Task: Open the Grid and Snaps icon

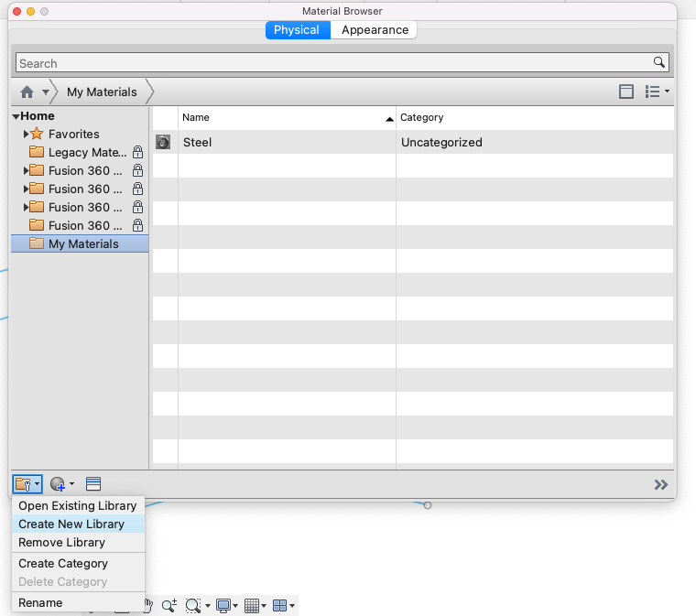Action: click(252, 605)
